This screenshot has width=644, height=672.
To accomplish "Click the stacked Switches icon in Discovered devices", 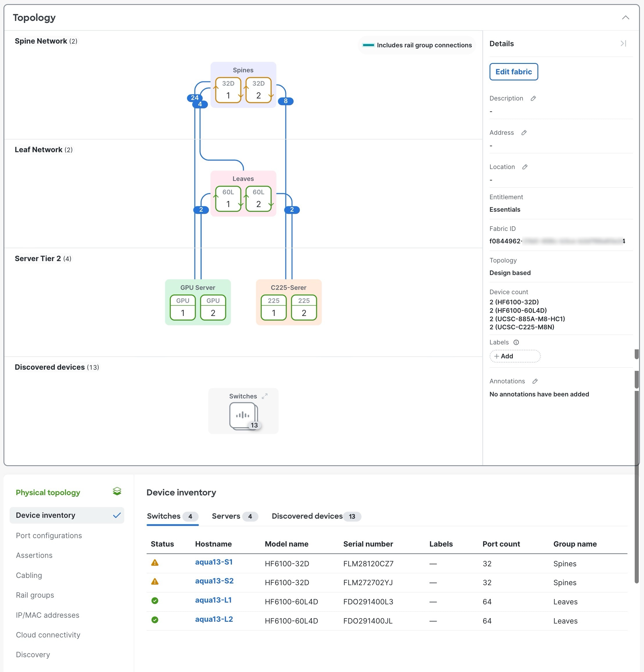I will 243,416.
